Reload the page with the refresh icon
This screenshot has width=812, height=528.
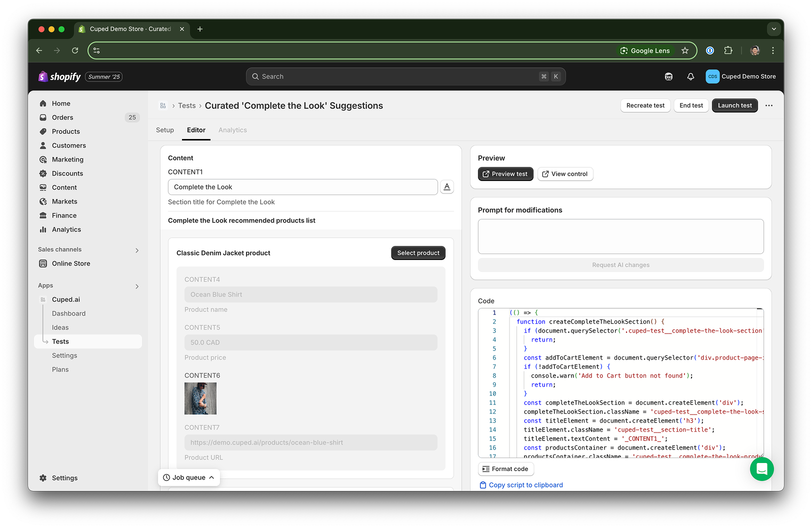(75, 50)
